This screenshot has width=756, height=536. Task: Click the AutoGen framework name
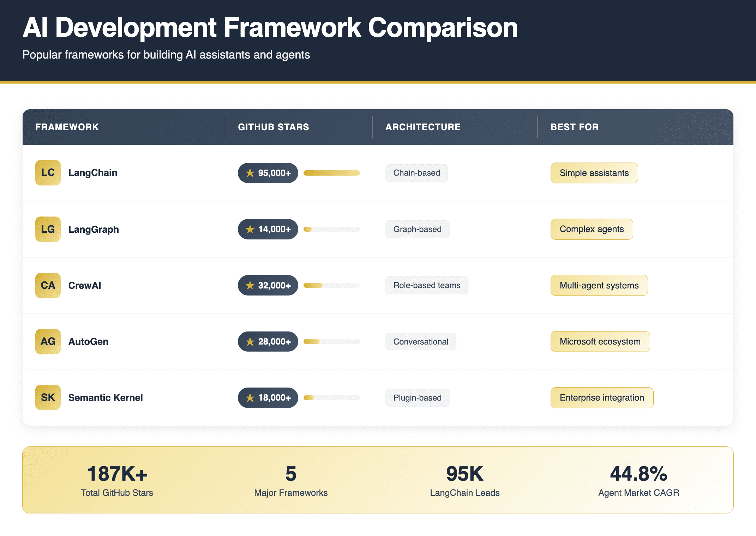point(88,341)
